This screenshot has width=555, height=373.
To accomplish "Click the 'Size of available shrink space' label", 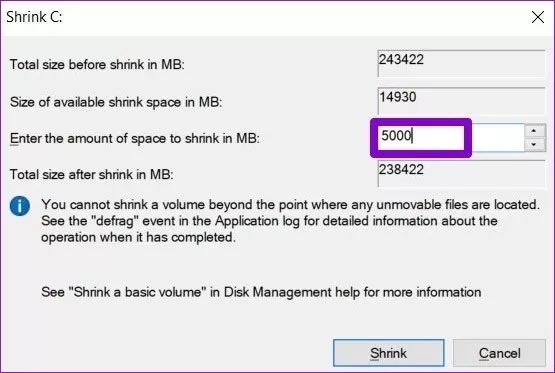I will click(x=116, y=102).
